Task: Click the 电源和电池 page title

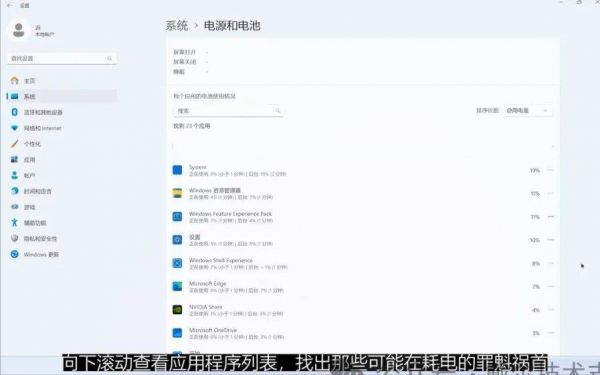Action: coord(232,26)
